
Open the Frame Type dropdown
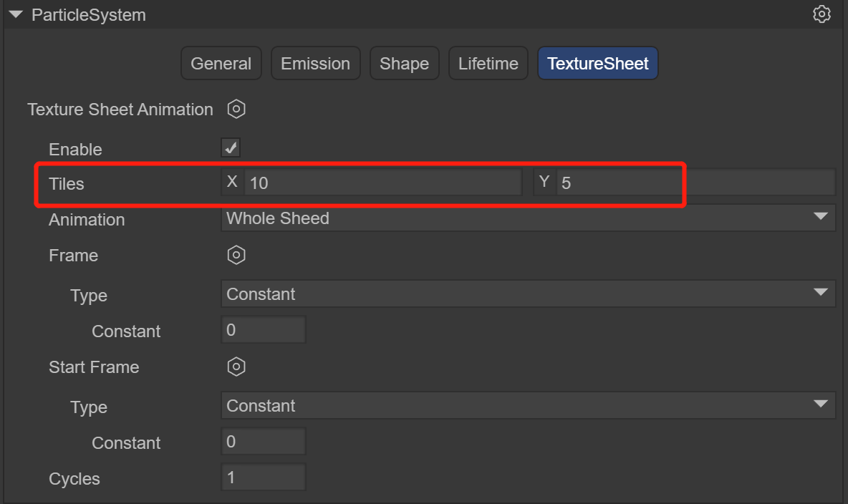pyautogui.click(x=528, y=294)
